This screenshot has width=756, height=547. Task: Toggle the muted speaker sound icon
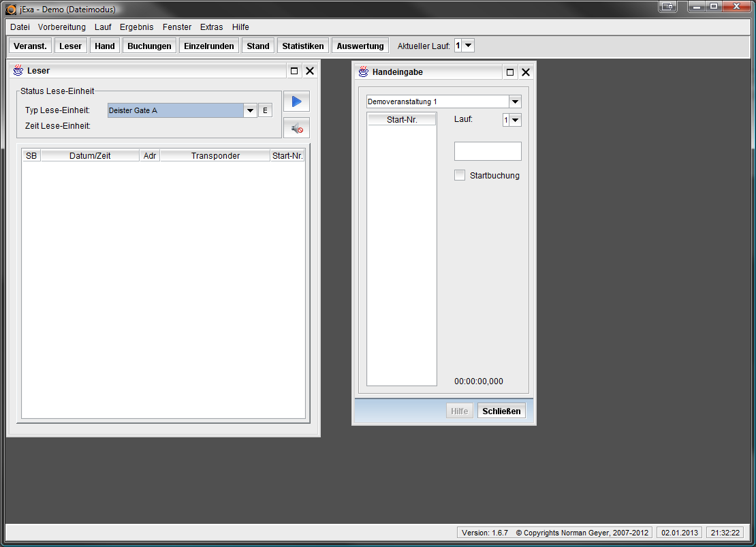[x=296, y=128]
